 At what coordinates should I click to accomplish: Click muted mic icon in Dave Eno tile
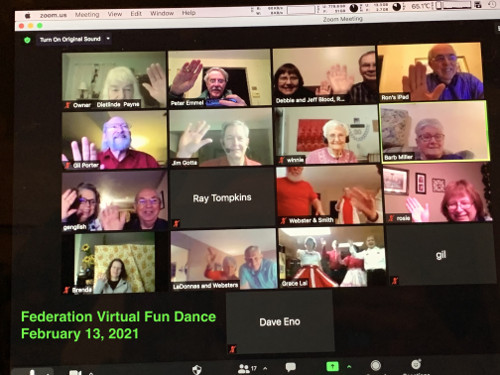coord(233,349)
